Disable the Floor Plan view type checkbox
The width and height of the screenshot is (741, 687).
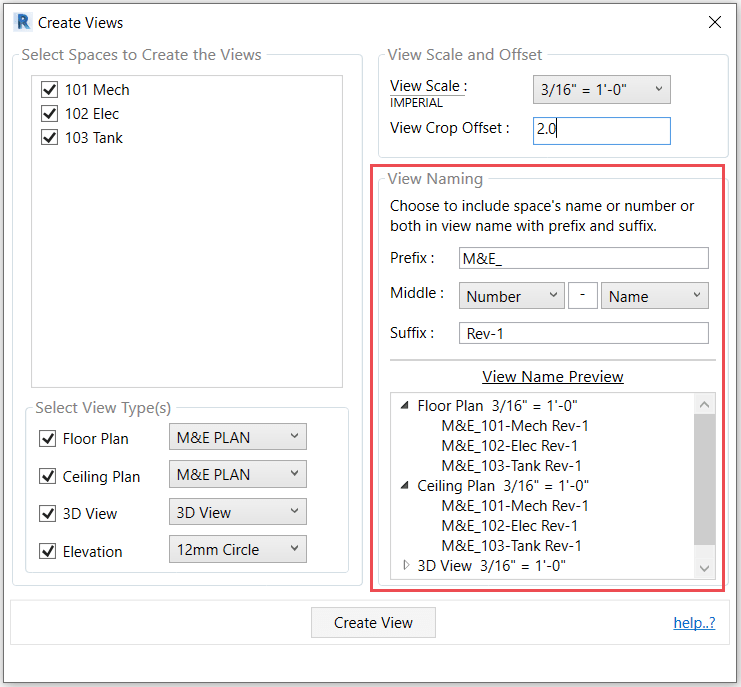tap(47, 438)
